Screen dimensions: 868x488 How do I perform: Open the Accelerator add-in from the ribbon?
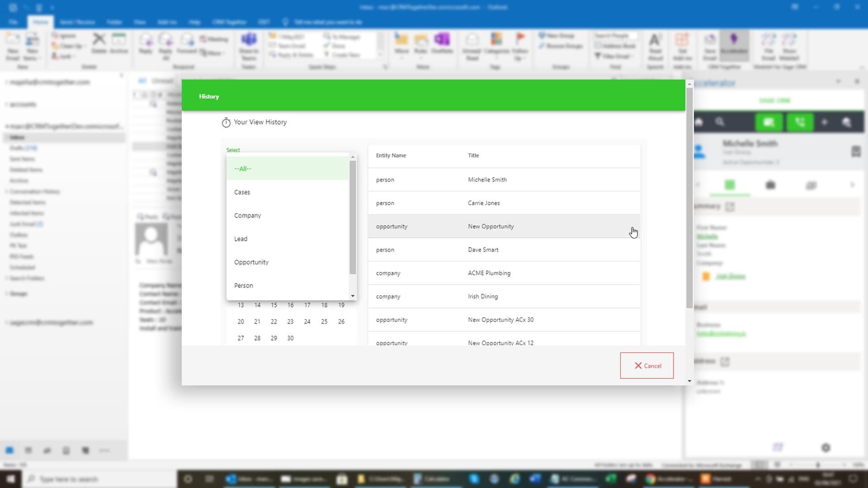pos(734,45)
